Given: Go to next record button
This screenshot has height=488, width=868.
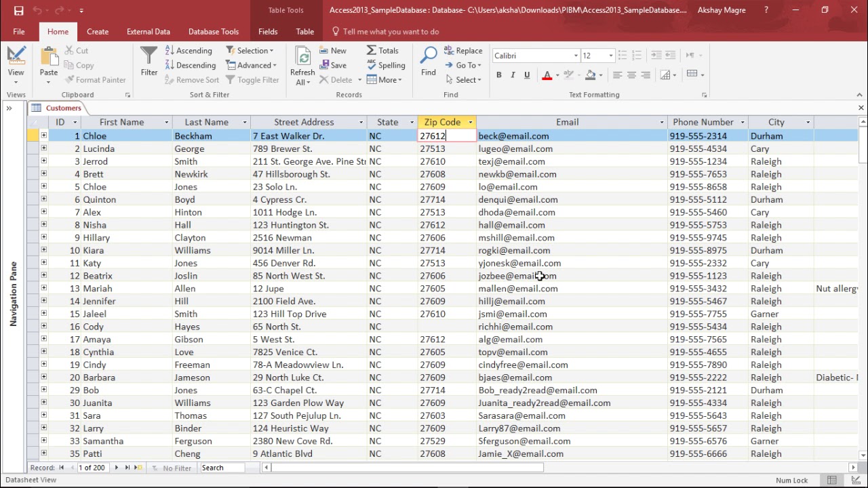Looking at the screenshot, I should pos(117,468).
